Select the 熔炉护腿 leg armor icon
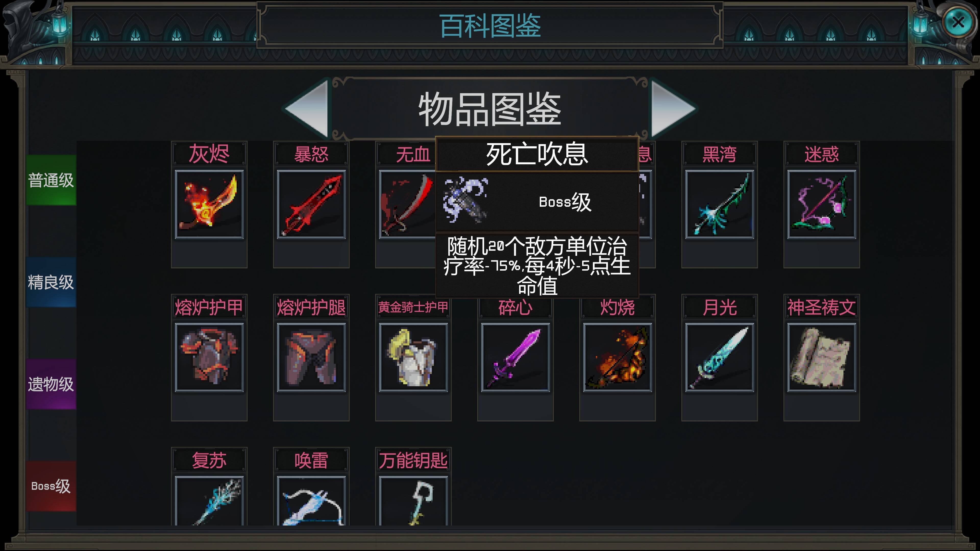Viewport: 980px width, 551px height. [311, 357]
